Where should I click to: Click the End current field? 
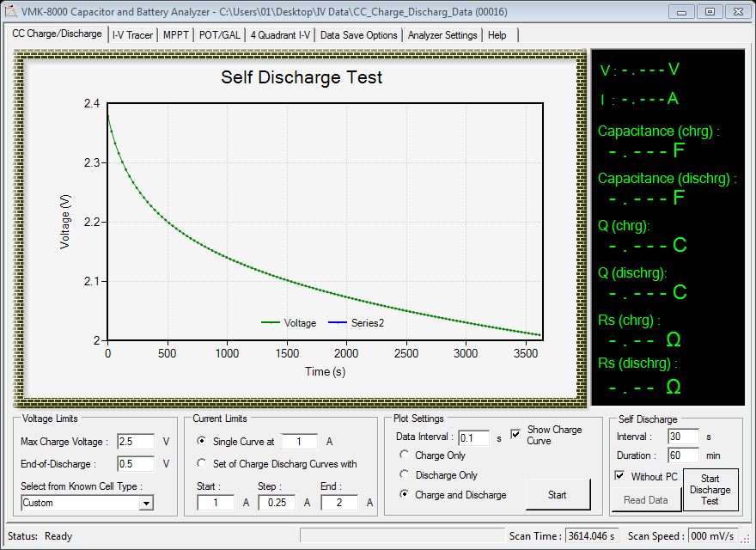(x=339, y=503)
